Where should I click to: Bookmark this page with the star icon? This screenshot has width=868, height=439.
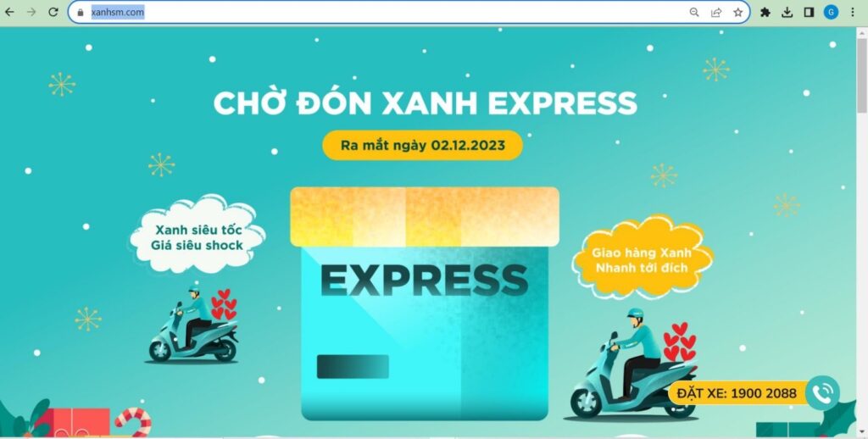[x=738, y=12]
